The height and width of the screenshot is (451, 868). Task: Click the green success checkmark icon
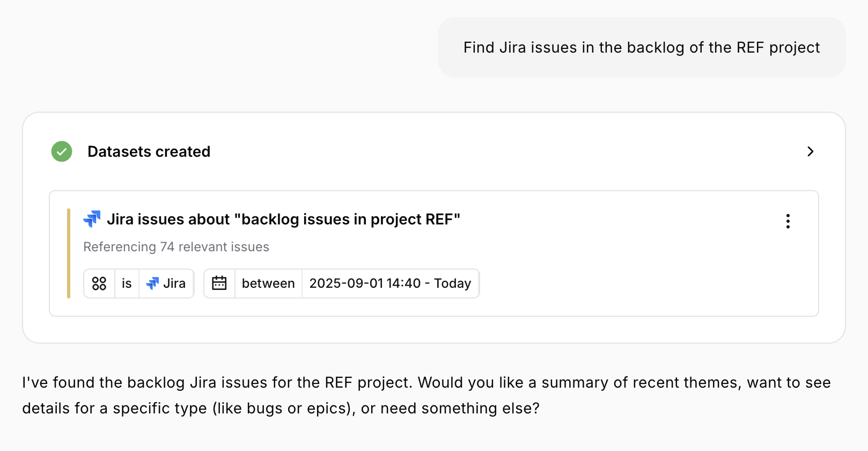click(61, 151)
